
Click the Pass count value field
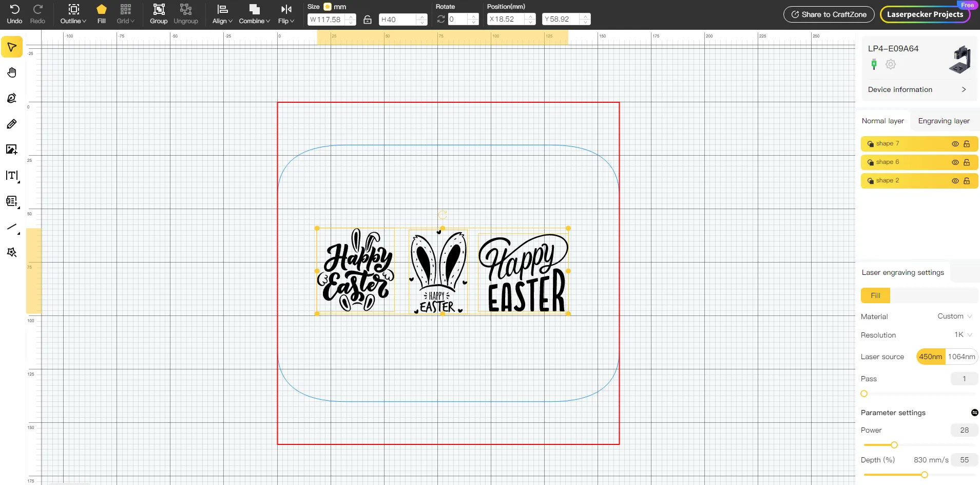(964, 379)
